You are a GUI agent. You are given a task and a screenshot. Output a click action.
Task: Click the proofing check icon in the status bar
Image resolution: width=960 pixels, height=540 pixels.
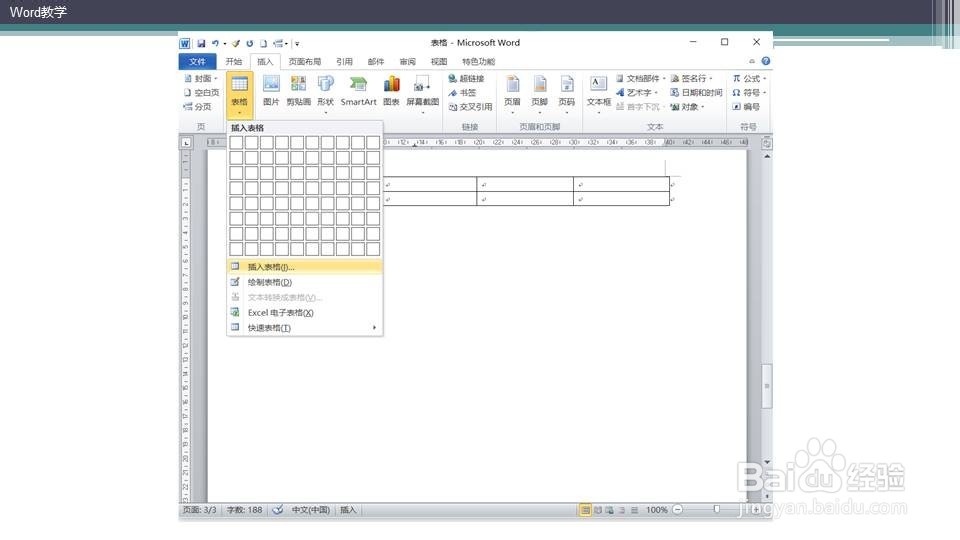pos(277,509)
